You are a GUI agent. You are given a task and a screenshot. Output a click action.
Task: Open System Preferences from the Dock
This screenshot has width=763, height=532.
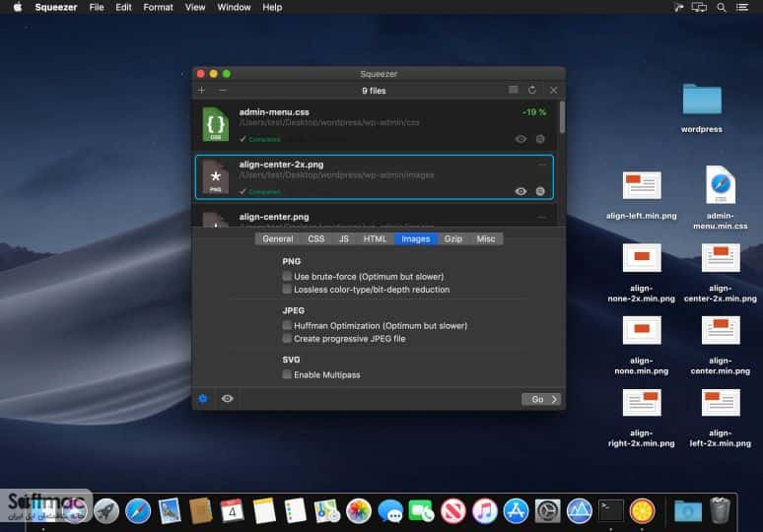547,511
